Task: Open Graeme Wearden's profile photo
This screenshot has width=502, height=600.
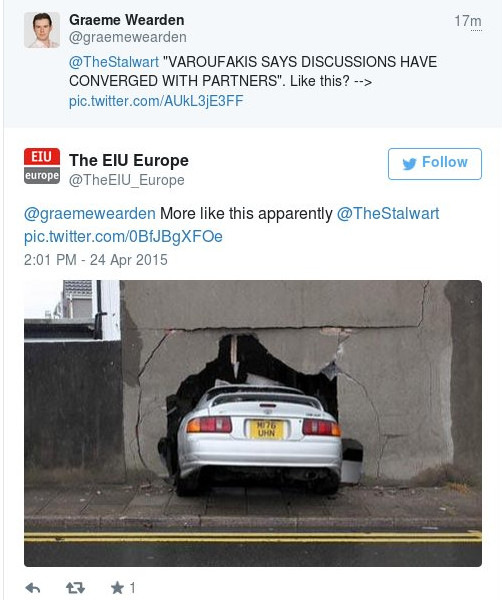Action: pos(42,30)
